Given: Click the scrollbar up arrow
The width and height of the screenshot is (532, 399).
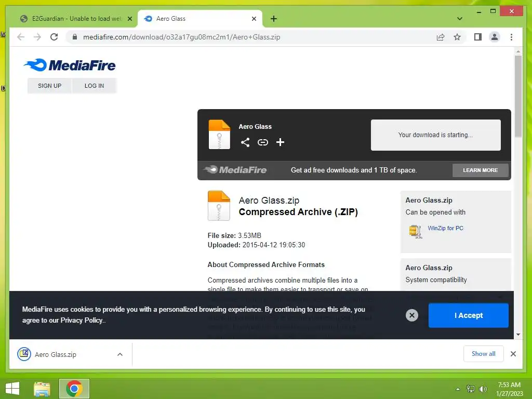Looking at the screenshot, I should coord(518,51).
